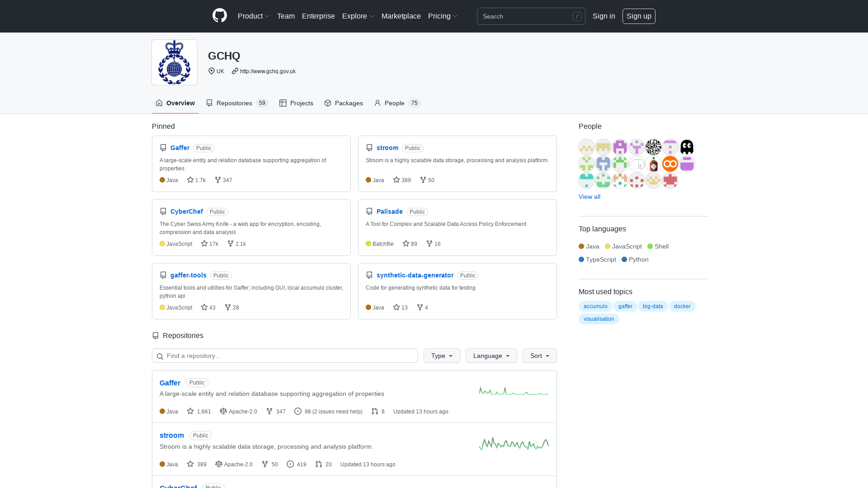
Task: Click the Repositories tab icon
Action: tap(209, 103)
